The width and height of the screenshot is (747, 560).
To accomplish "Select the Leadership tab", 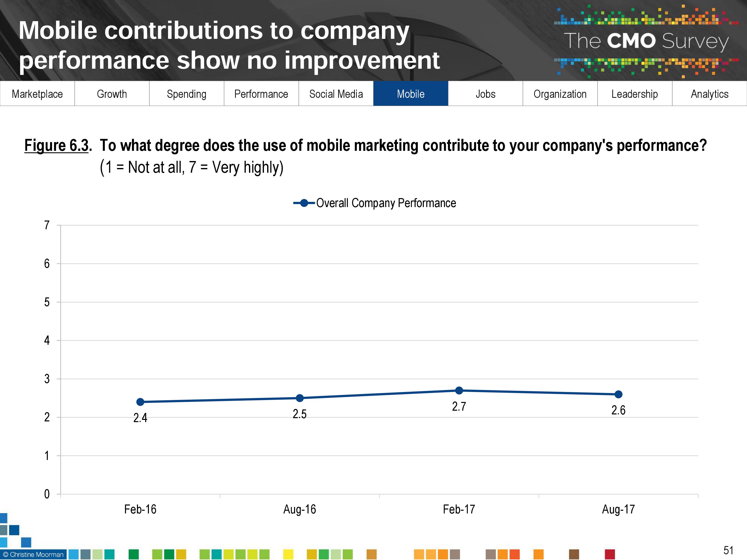I will pyautogui.click(x=634, y=94).
